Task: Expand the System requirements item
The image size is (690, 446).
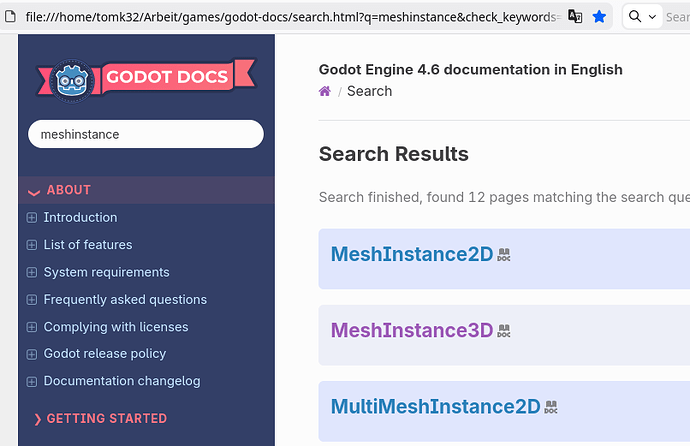Action: [x=32, y=272]
